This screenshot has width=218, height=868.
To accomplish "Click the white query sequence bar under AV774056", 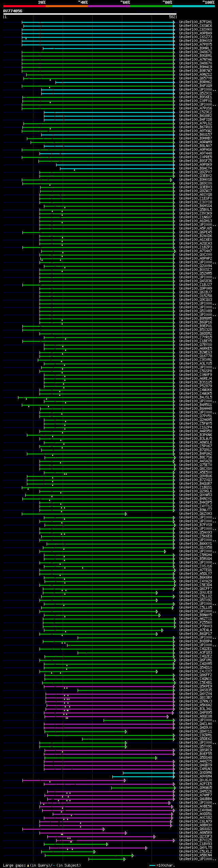I will click(x=90, y=14).
